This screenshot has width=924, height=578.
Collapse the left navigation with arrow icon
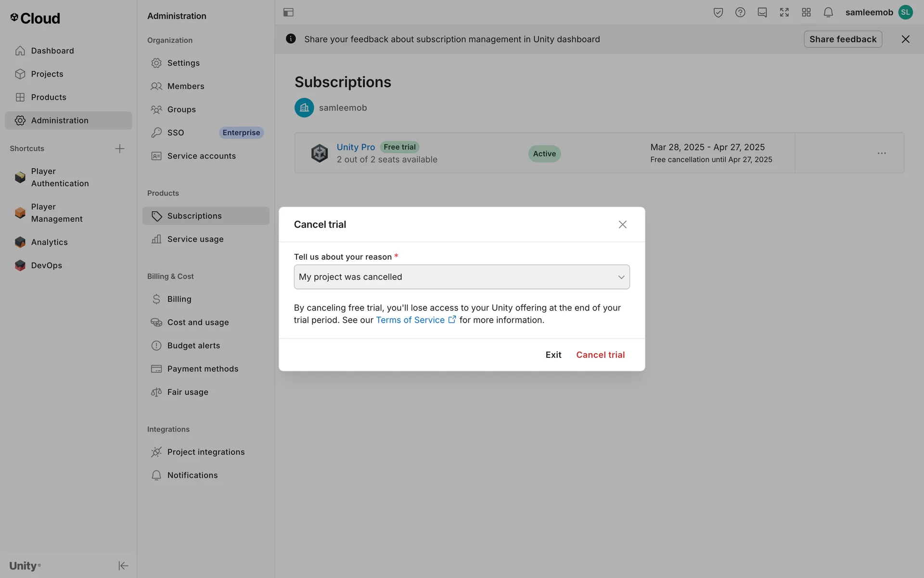click(x=123, y=565)
